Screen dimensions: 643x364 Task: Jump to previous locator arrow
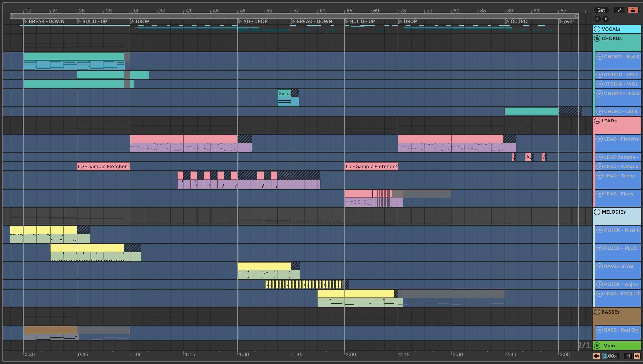(597, 19)
